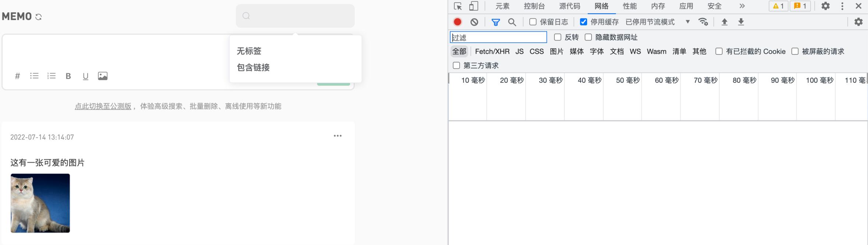Image resolution: width=868 pixels, height=245 pixels.
Task: Import HAR file with upload arrow
Action: point(724,22)
